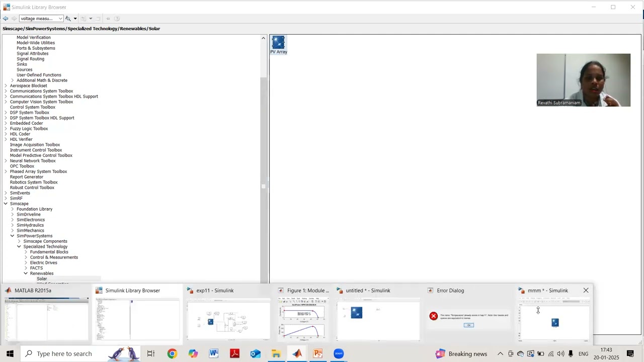
Task: Collapse the SimPowerSystems tree node
Action: coord(13,236)
